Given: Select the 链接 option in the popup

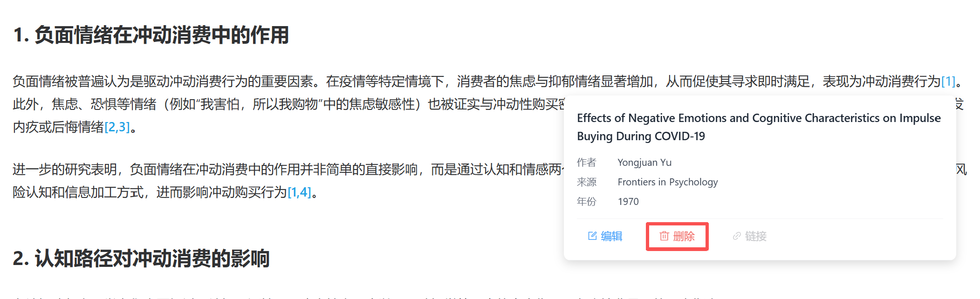Looking at the screenshot, I should 755,236.
